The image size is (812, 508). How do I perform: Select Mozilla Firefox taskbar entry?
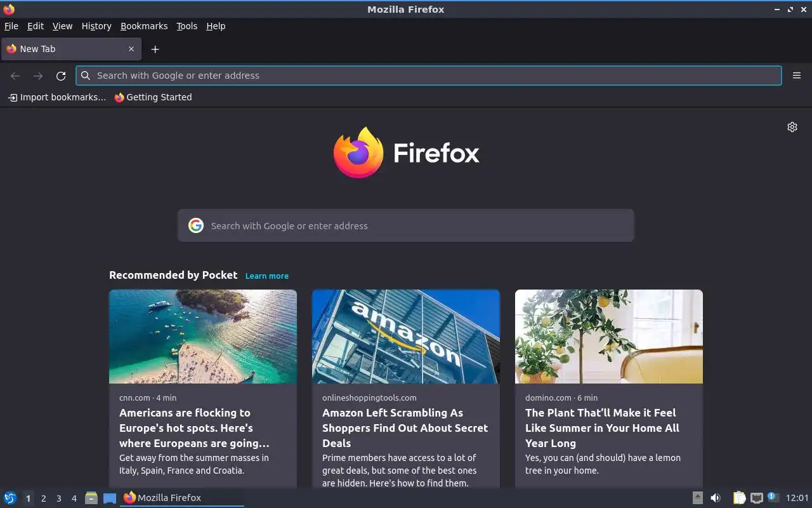[182, 498]
